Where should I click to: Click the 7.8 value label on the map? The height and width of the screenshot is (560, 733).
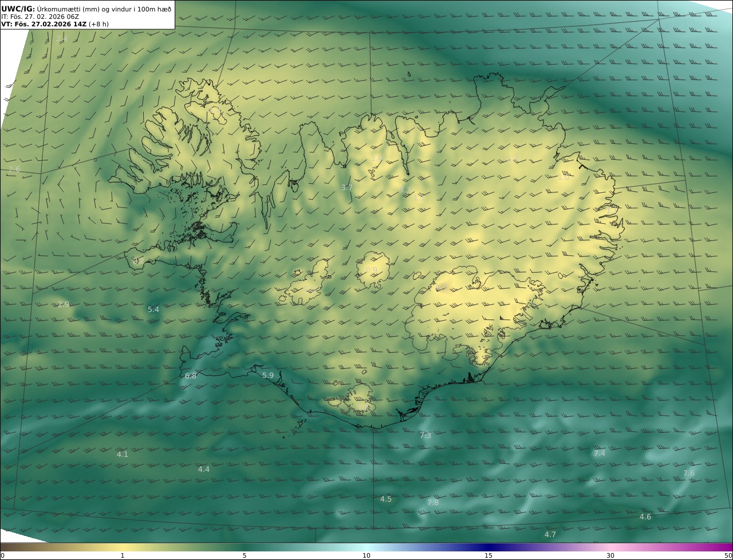pyautogui.click(x=433, y=503)
